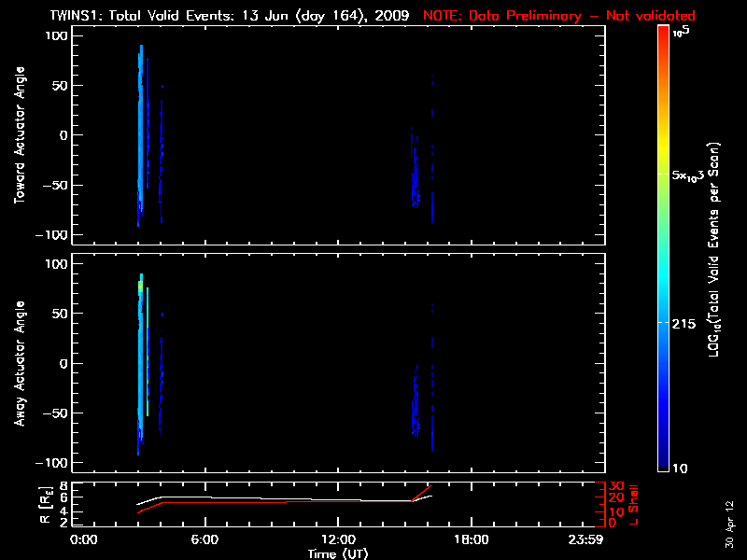Viewport: 747px width, 560px height.
Task: Click the red "Data Preliminary" note
Action: 559,16
